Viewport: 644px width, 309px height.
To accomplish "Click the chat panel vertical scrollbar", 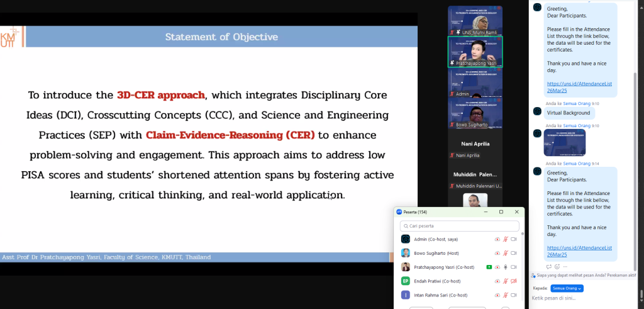I will (x=636, y=171).
